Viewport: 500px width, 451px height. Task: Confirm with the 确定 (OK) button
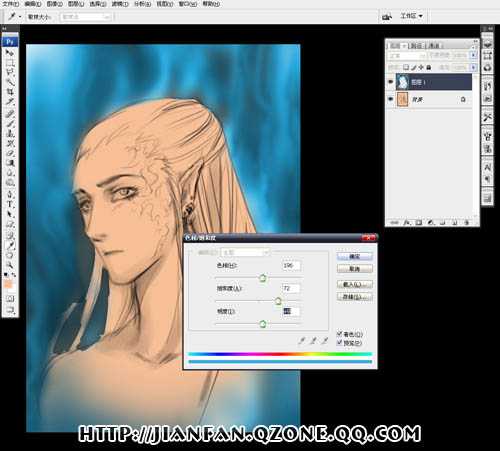point(355,256)
